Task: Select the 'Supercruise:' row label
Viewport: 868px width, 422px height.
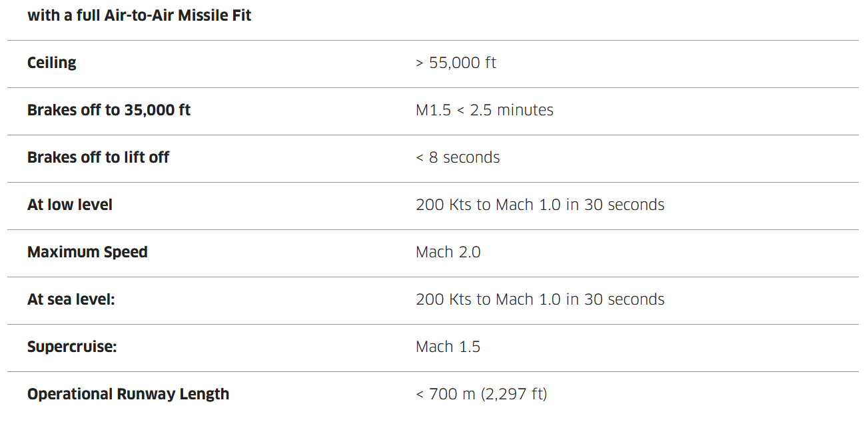Action: (x=72, y=347)
